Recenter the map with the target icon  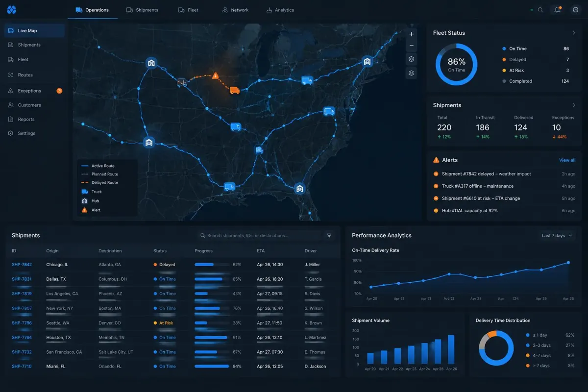pyautogui.click(x=412, y=59)
